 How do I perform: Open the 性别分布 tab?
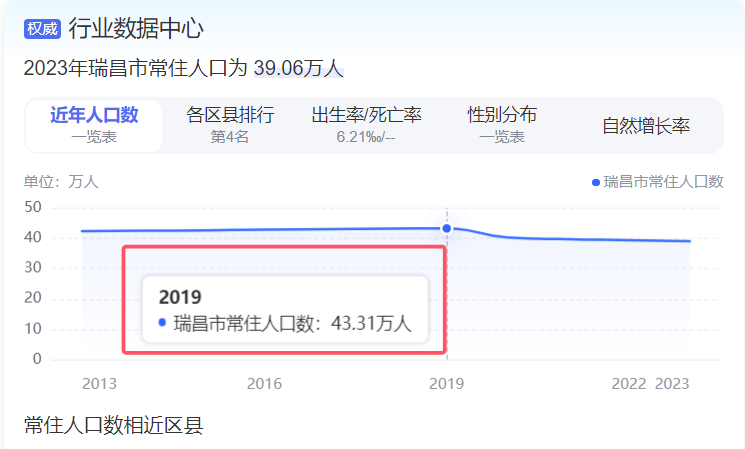tap(502, 125)
